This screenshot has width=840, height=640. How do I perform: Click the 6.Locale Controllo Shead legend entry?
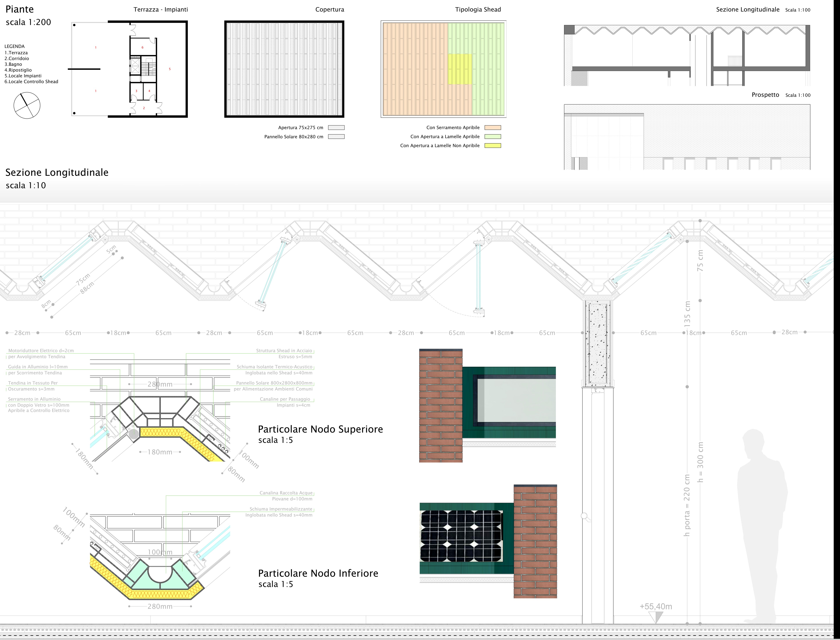(x=31, y=82)
